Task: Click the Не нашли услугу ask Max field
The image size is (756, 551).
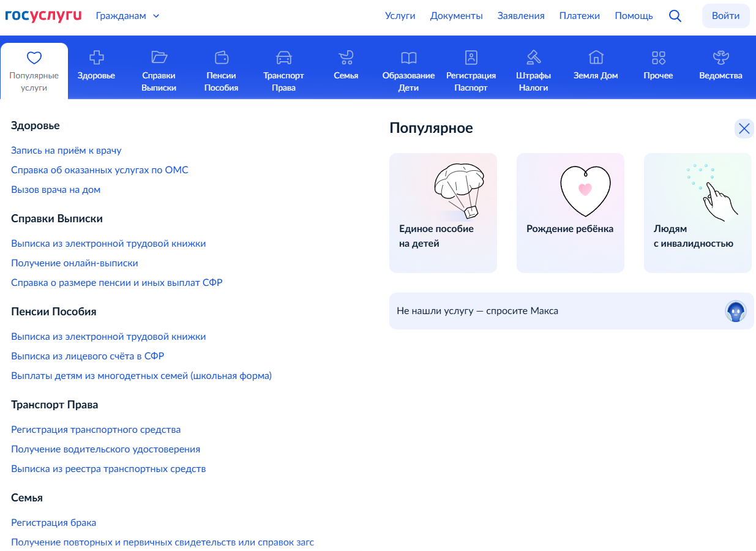Action: pyautogui.click(x=551, y=311)
